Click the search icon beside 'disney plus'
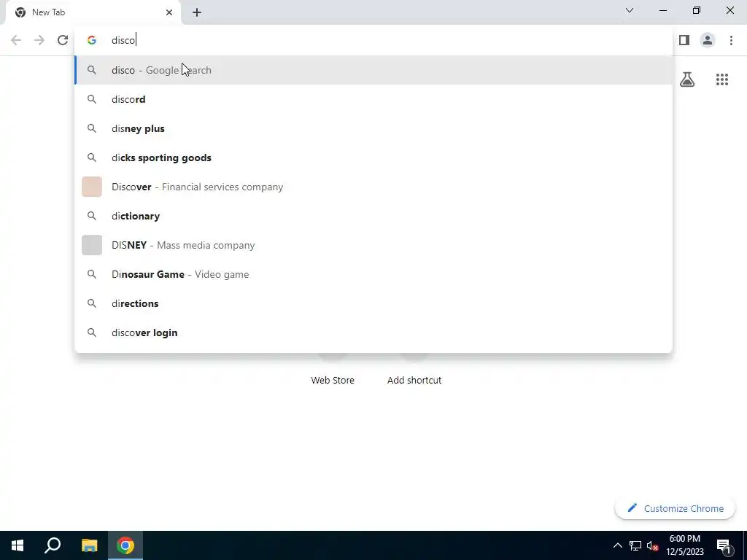 tap(92, 128)
